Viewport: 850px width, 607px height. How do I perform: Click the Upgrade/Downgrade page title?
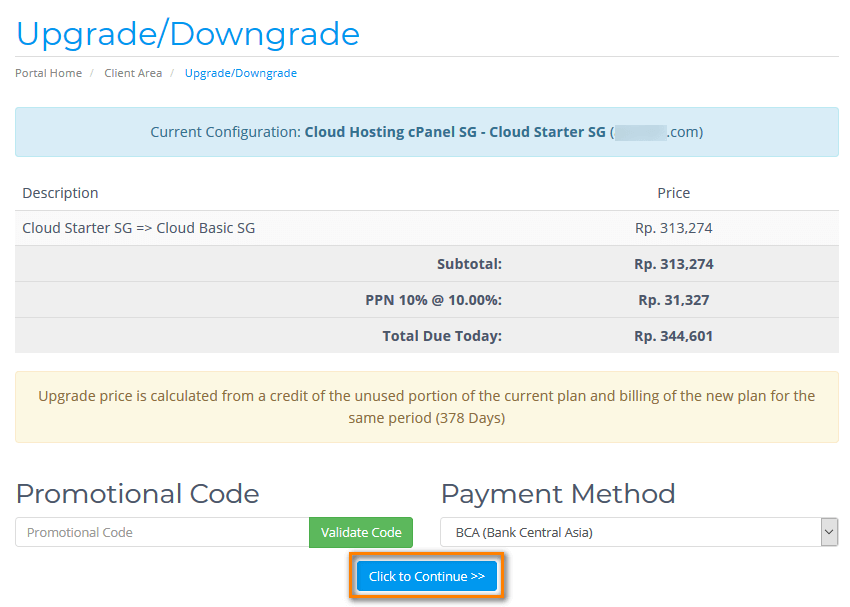coord(188,34)
